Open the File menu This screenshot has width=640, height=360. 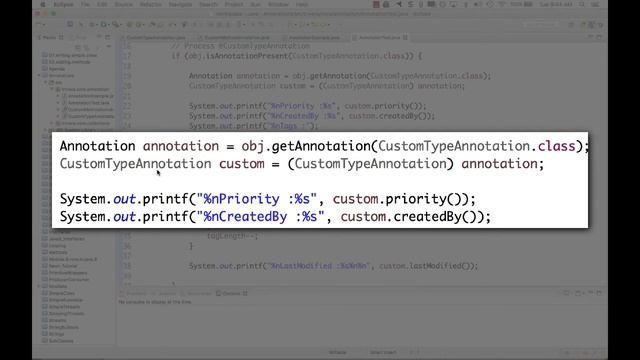coord(85,4)
